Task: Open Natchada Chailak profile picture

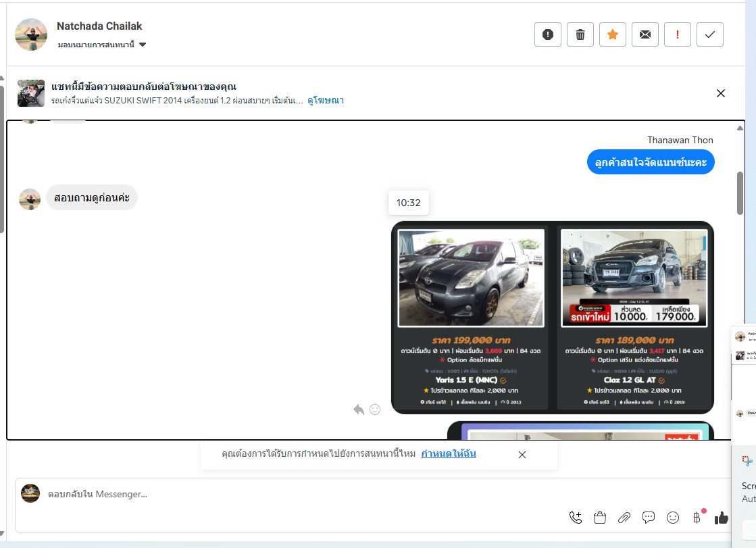Action: coord(31,34)
